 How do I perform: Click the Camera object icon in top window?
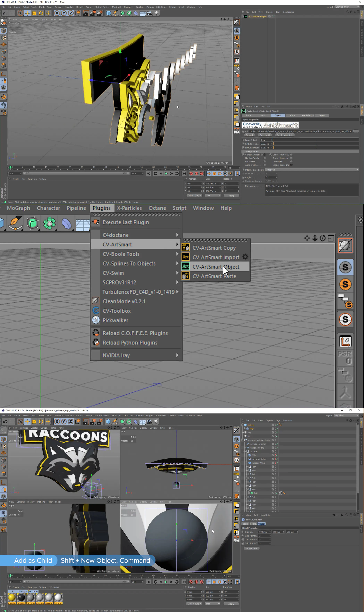[x=150, y=13]
